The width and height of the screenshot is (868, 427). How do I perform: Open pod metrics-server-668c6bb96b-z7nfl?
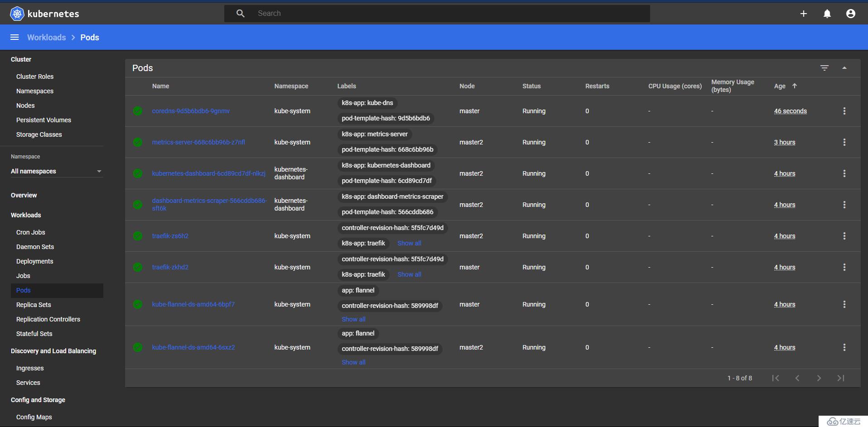click(198, 142)
